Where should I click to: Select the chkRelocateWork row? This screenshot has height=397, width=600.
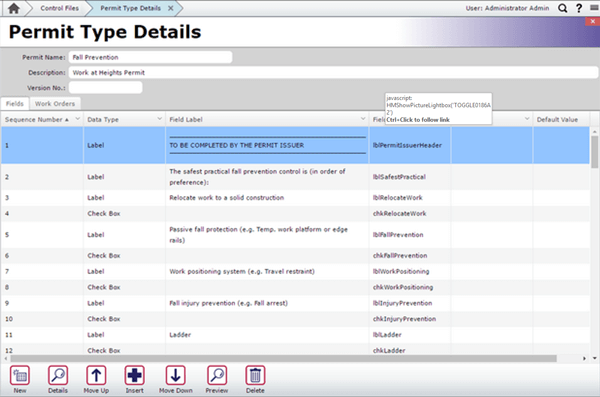pos(295,213)
